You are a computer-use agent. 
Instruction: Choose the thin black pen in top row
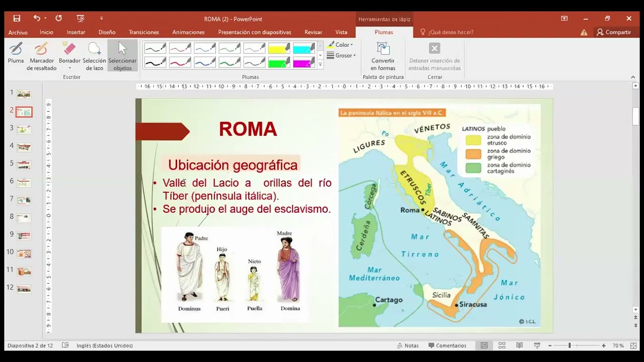coord(155,48)
